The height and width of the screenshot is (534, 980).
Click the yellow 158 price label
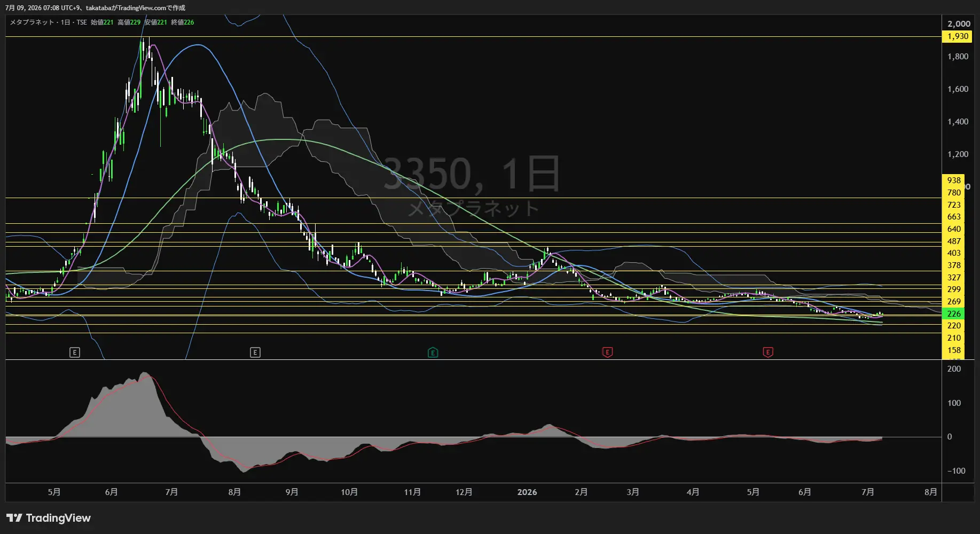[x=954, y=350]
